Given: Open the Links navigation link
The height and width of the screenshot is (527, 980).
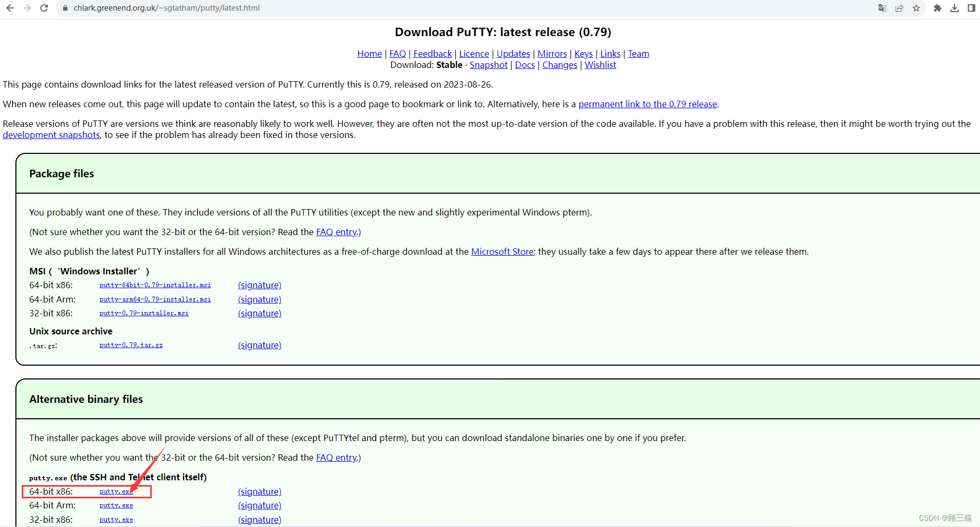Looking at the screenshot, I should (610, 54).
